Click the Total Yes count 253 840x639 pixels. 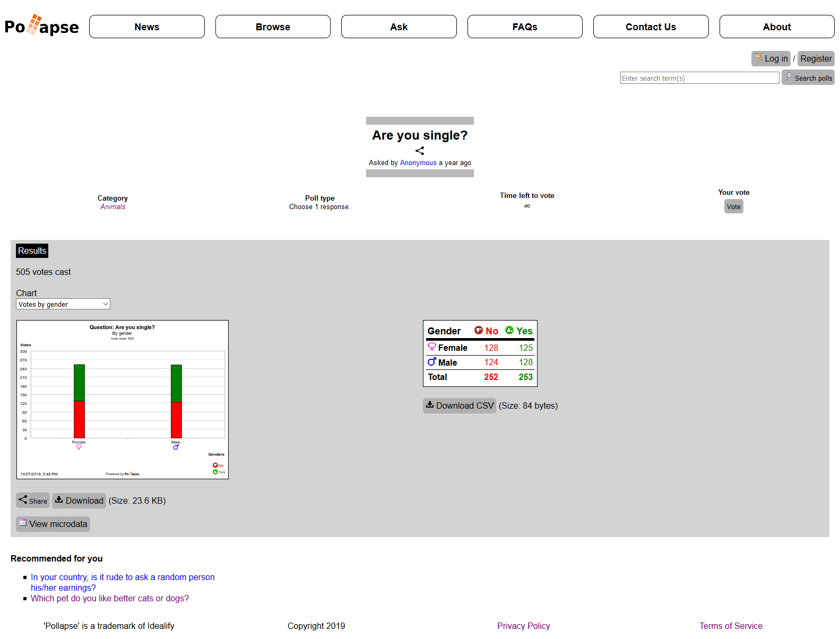526,377
